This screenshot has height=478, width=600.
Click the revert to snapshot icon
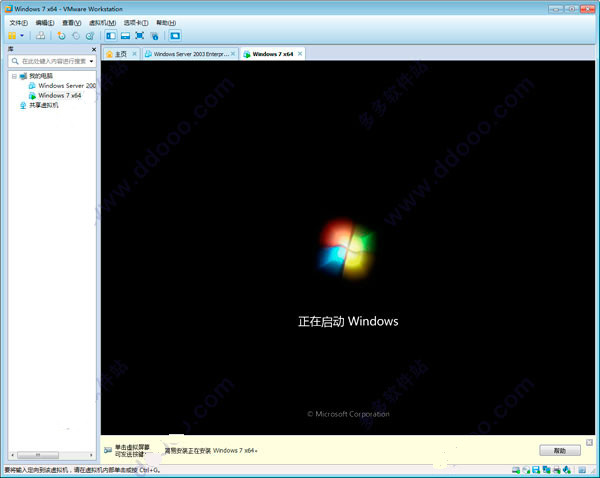click(76, 36)
